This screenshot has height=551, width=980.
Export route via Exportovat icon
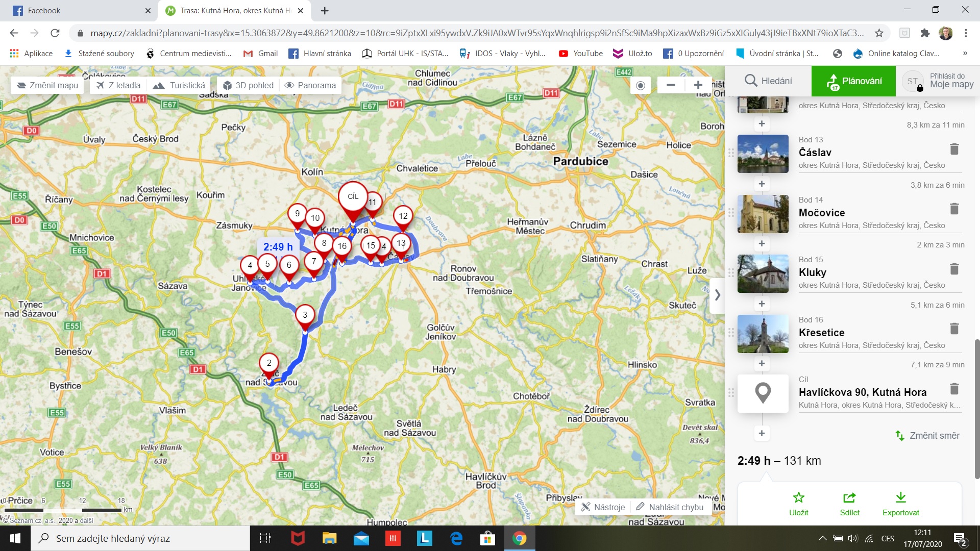pyautogui.click(x=900, y=498)
